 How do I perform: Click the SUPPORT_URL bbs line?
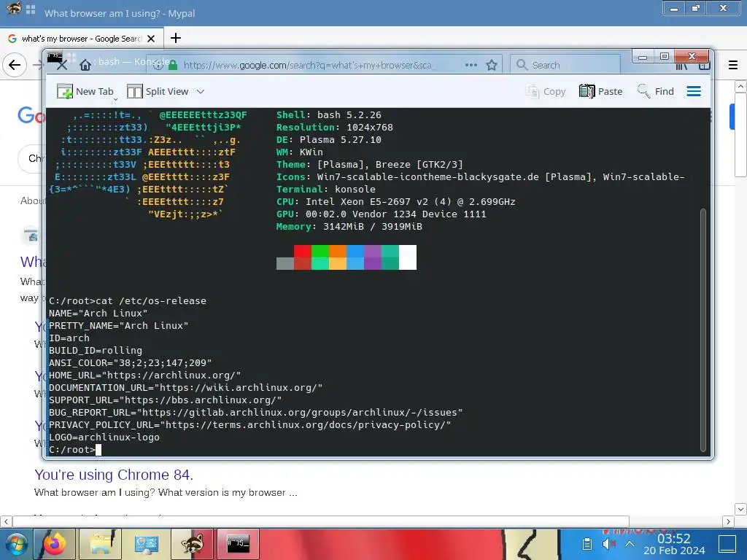click(166, 400)
